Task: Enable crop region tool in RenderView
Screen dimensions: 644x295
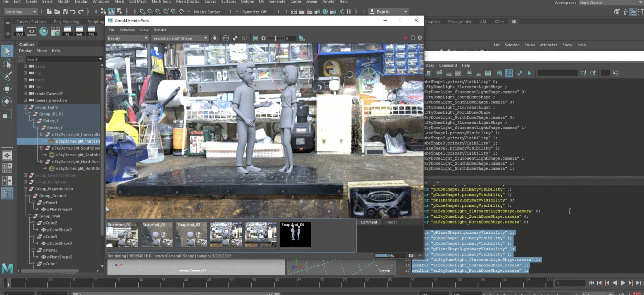Action: (255, 38)
